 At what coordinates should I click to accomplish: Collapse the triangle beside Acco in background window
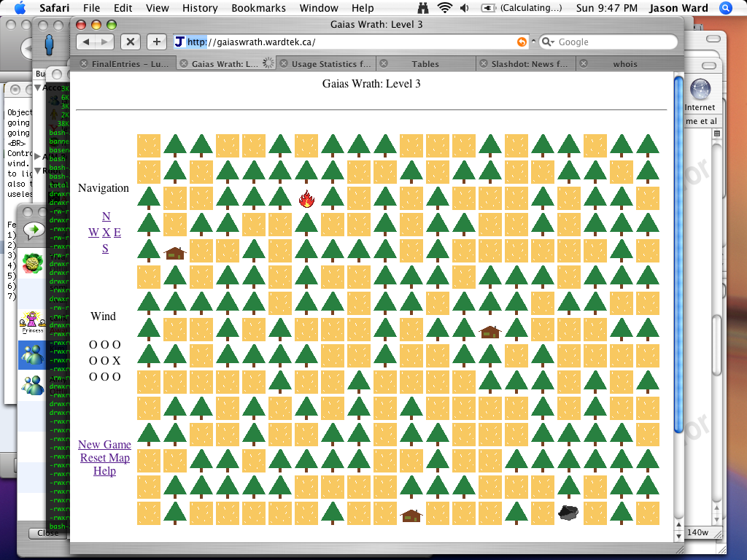pyautogui.click(x=38, y=87)
